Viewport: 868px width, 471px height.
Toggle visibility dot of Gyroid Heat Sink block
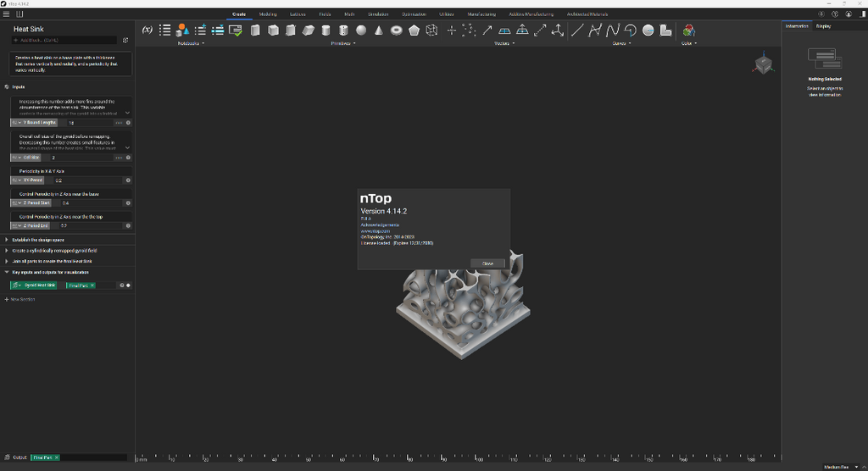[129, 285]
